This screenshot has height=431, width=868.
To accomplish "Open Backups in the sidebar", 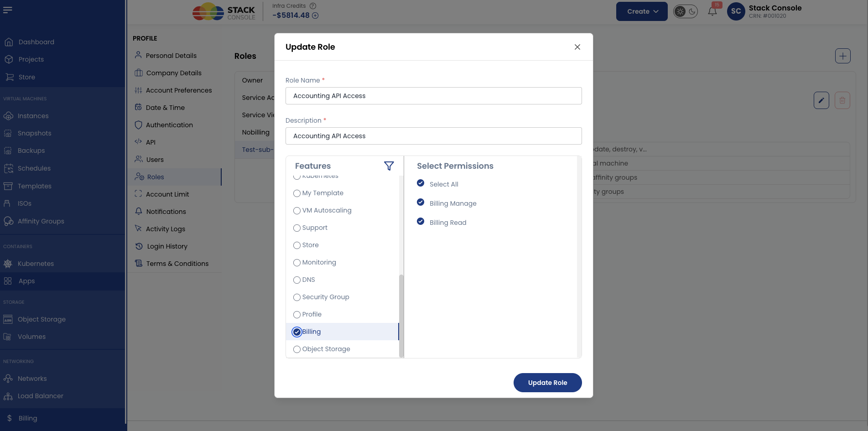I will (31, 151).
